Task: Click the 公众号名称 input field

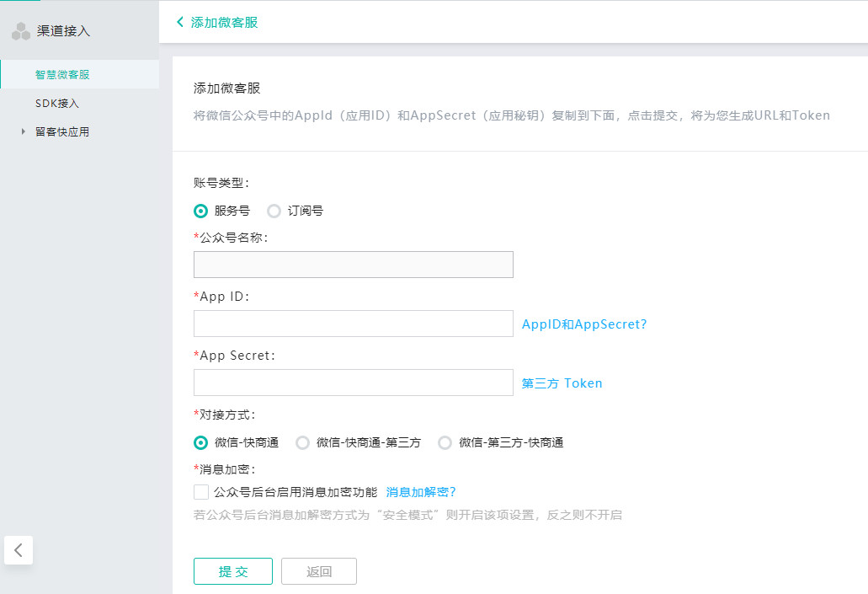Action: [x=353, y=264]
